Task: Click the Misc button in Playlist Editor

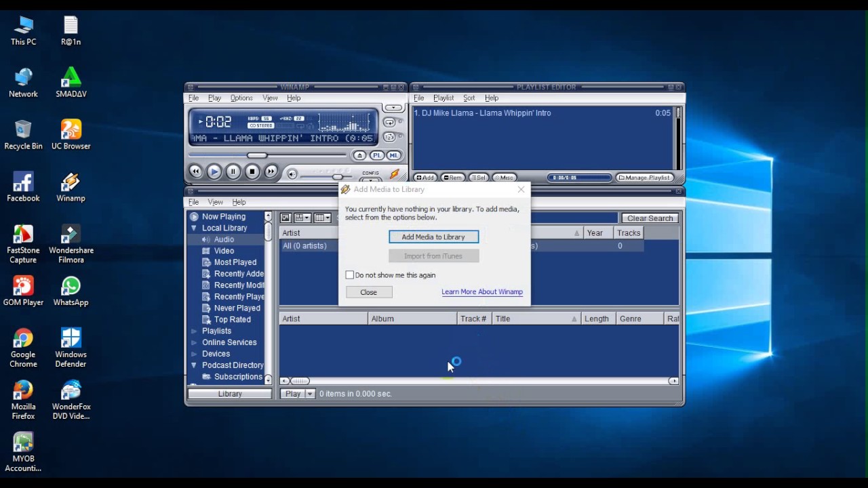Action: click(x=504, y=178)
